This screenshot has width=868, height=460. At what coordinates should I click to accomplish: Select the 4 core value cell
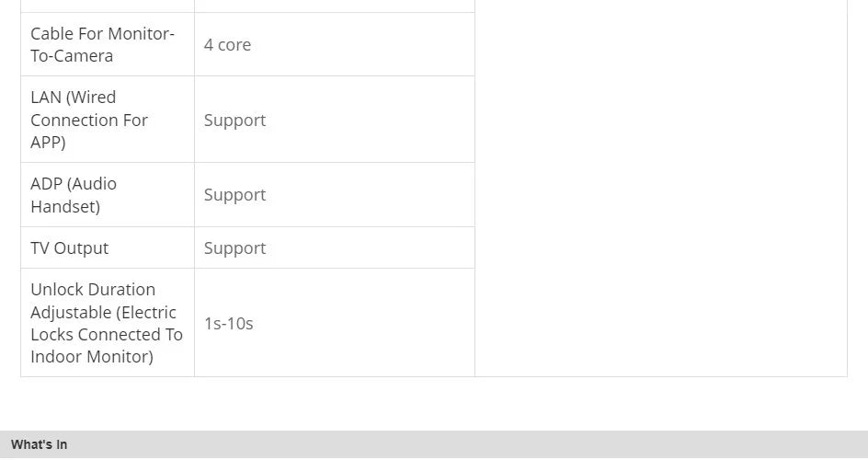[335, 44]
